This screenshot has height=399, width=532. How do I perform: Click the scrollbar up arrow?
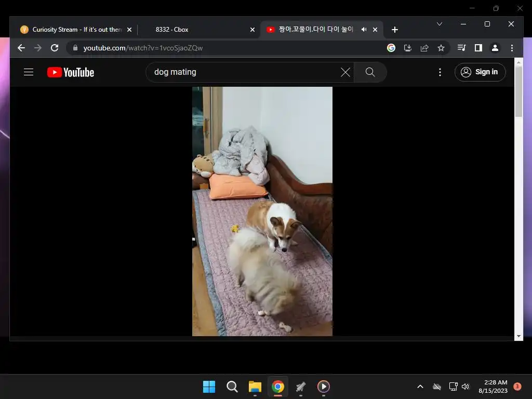[518, 62]
